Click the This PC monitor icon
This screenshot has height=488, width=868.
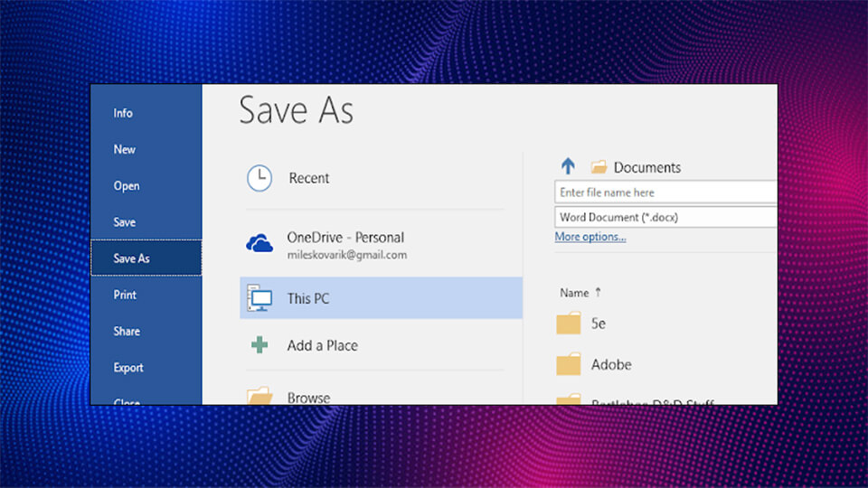click(x=260, y=298)
